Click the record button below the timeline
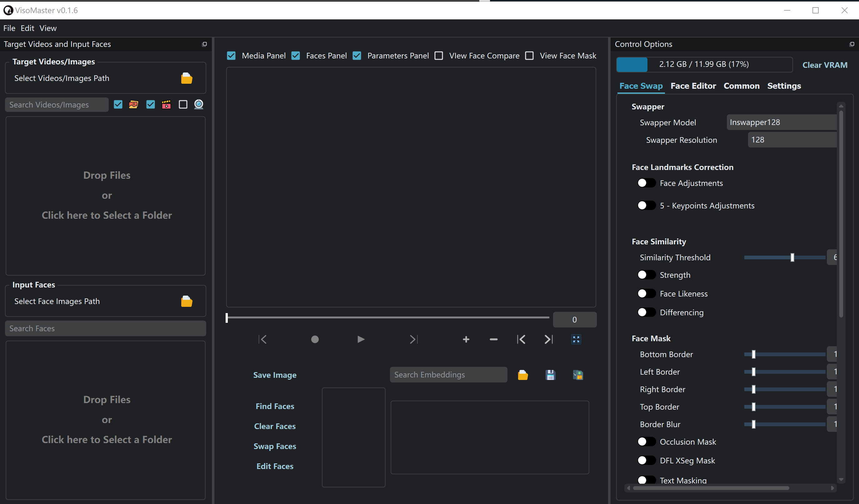 point(315,339)
